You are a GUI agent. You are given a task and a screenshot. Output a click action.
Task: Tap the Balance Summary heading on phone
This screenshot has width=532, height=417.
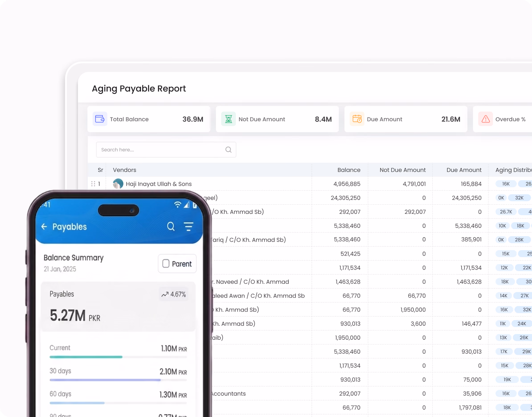point(74,258)
